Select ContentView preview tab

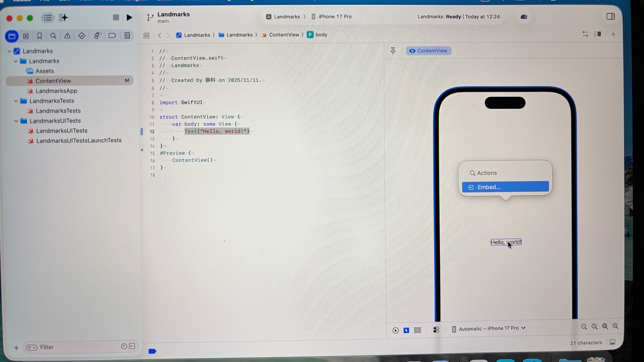click(x=428, y=51)
